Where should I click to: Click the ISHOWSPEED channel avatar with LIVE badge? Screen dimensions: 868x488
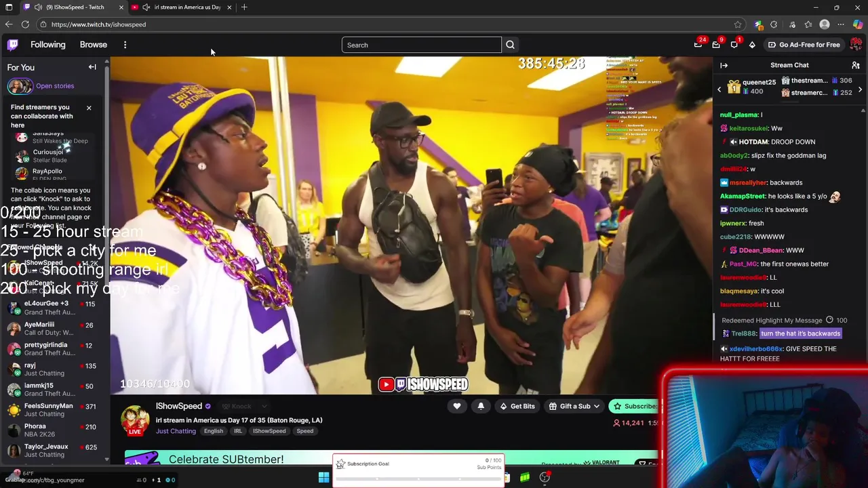135,420
